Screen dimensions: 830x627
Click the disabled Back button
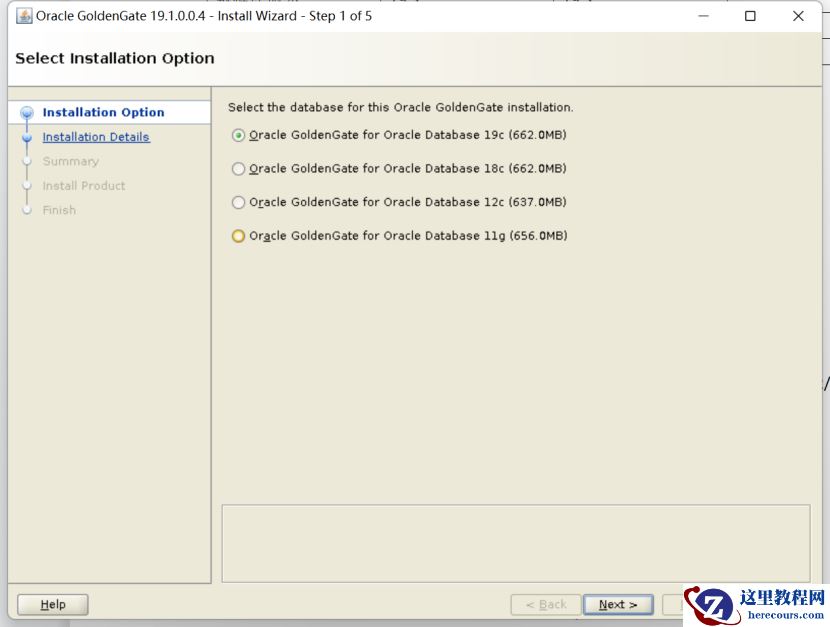(546, 604)
